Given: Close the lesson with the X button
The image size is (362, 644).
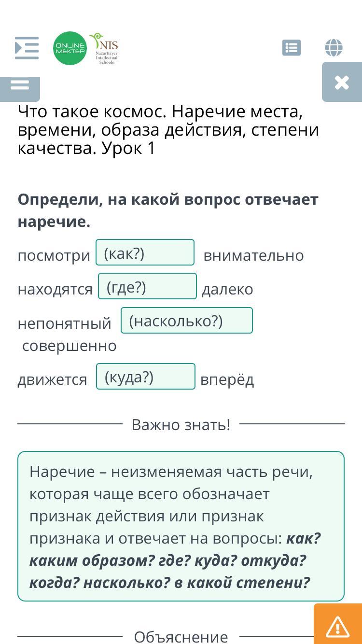Looking at the screenshot, I should pos(342,82).
